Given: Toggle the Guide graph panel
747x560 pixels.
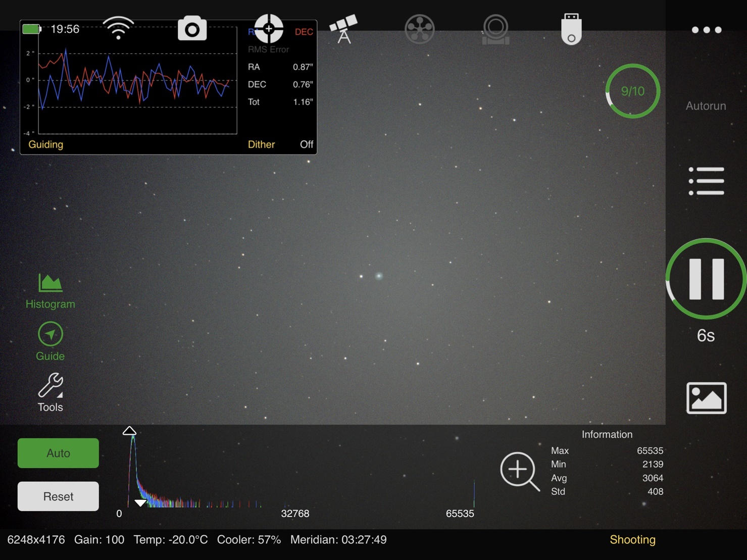Looking at the screenshot, I should coord(50,341).
